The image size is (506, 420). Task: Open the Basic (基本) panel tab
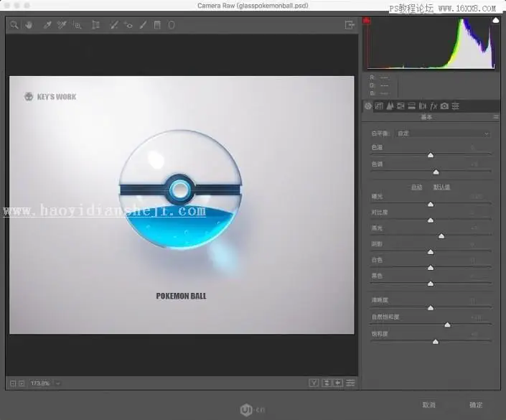click(x=368, y=106)
